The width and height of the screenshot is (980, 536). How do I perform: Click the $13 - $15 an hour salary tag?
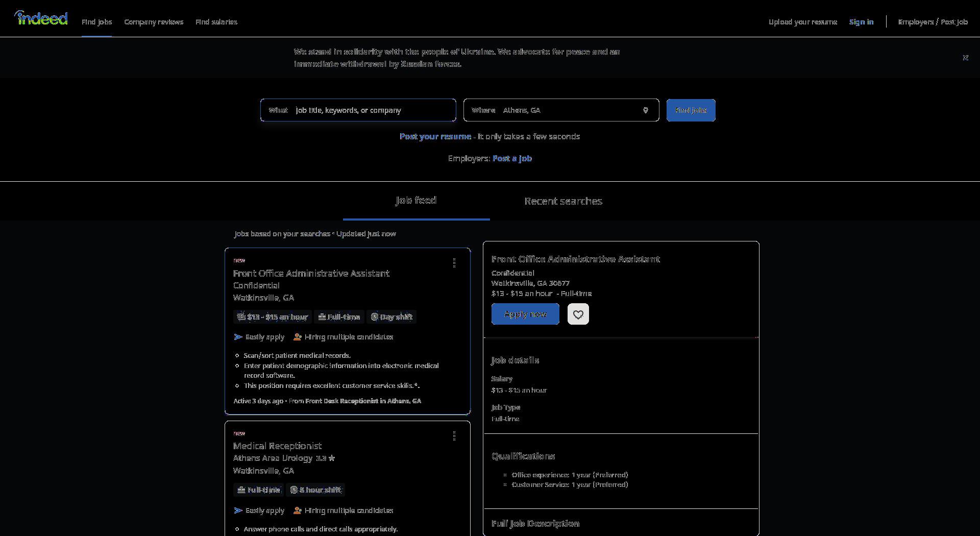click(273, 317)
